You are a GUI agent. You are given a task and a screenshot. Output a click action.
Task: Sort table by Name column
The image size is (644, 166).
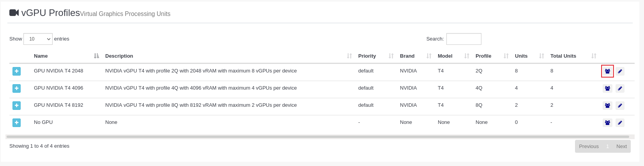[x=41, y=56]
